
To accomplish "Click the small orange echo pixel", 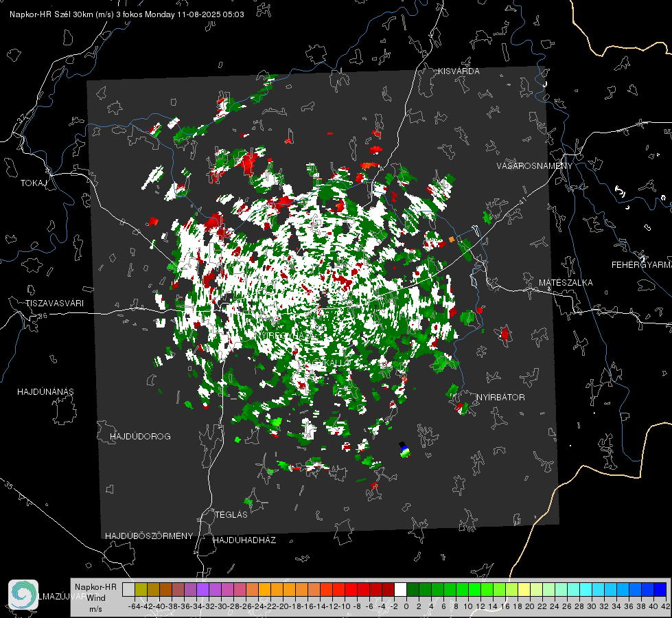I will pyautogui.click(x=451, y=240).
